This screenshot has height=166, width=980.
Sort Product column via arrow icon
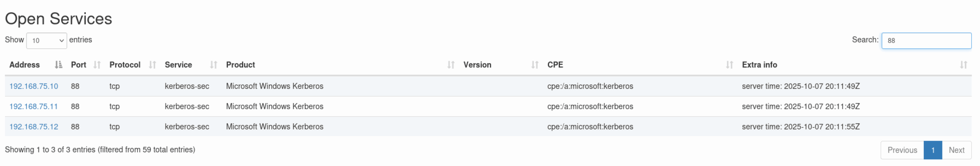pos(451,65)
